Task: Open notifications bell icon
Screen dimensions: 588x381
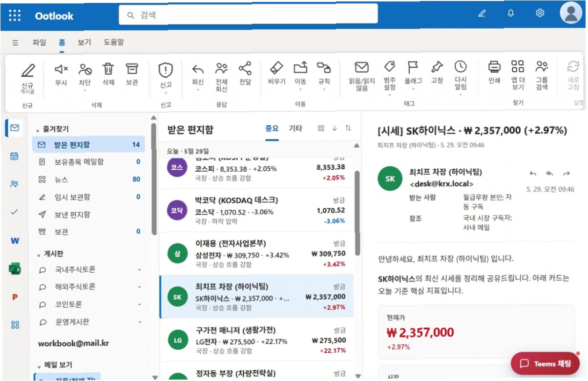Action: (x=511, y=14)
